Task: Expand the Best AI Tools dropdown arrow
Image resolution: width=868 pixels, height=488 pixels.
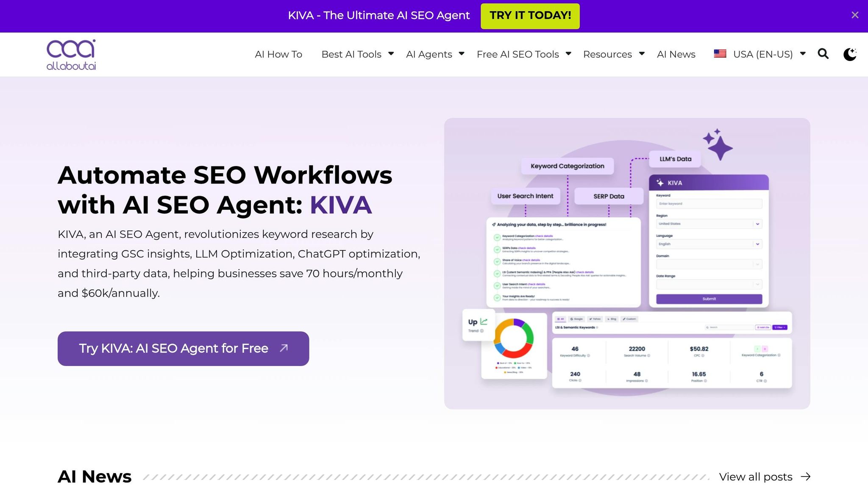Action: (391, 53)
